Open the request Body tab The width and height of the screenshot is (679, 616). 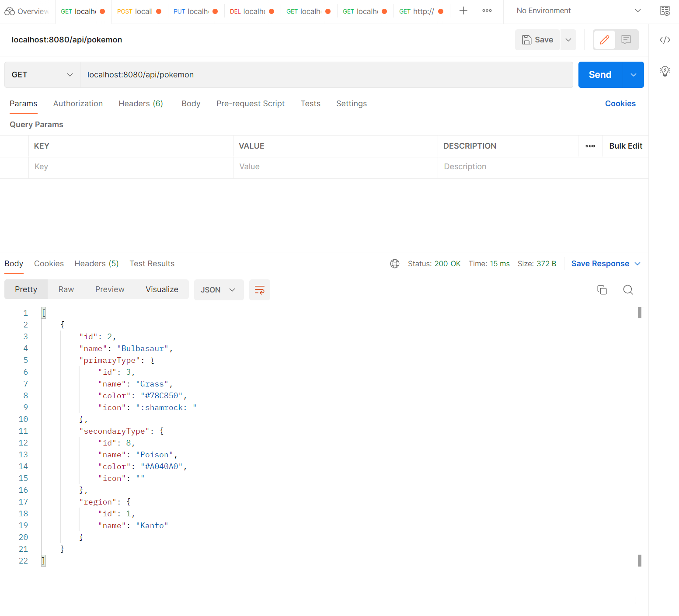[191, 104]
